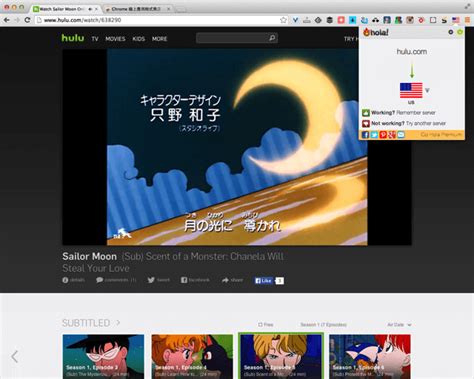Open the MORE menu on Hulu

(159, 39)
